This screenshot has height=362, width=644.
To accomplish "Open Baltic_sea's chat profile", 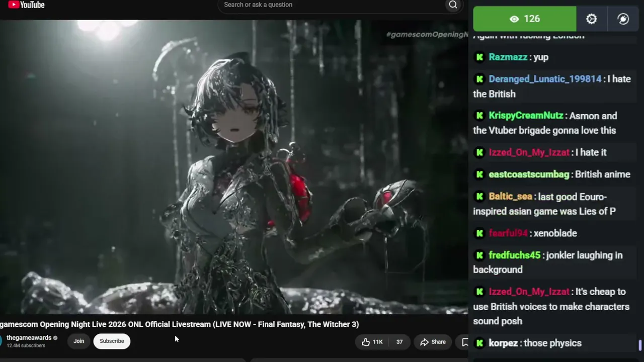I will click(511, 197).
